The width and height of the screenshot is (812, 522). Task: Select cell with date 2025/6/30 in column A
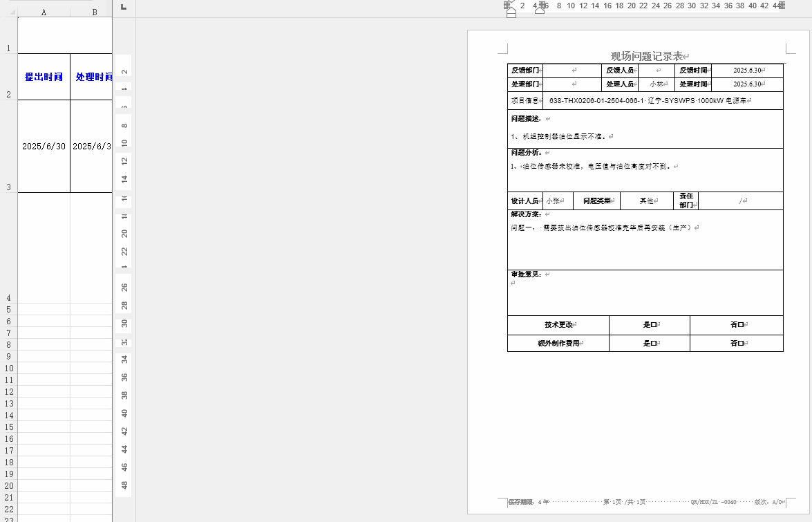(44, 147)
